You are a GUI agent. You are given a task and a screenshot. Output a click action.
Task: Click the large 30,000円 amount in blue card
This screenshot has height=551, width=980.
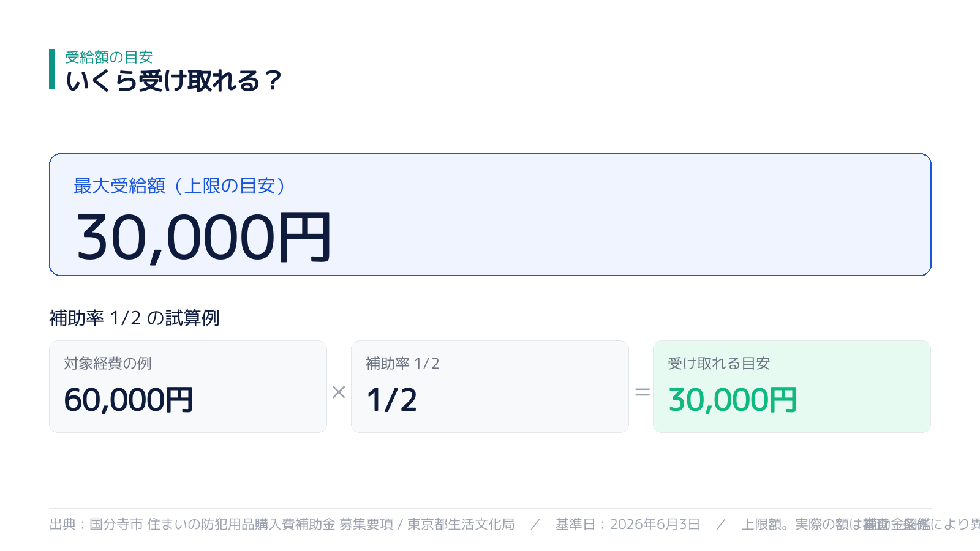(204, 237)
